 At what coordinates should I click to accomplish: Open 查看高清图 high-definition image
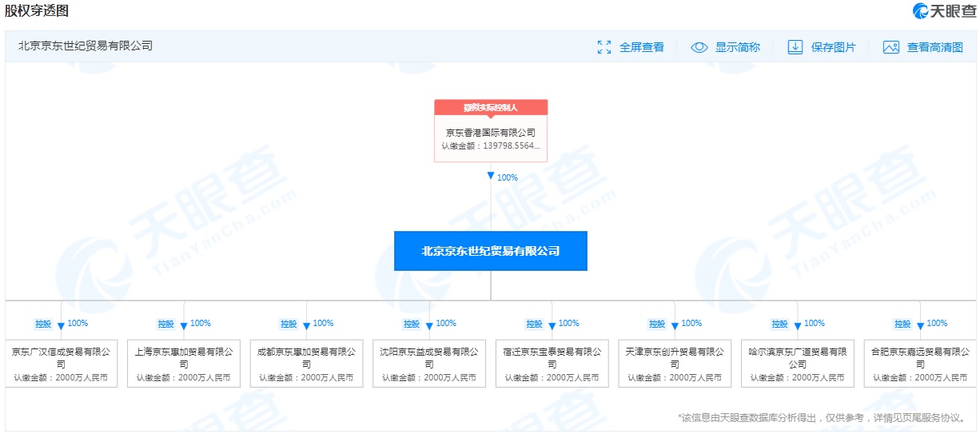pyautogui.click(x=934, y=47)
